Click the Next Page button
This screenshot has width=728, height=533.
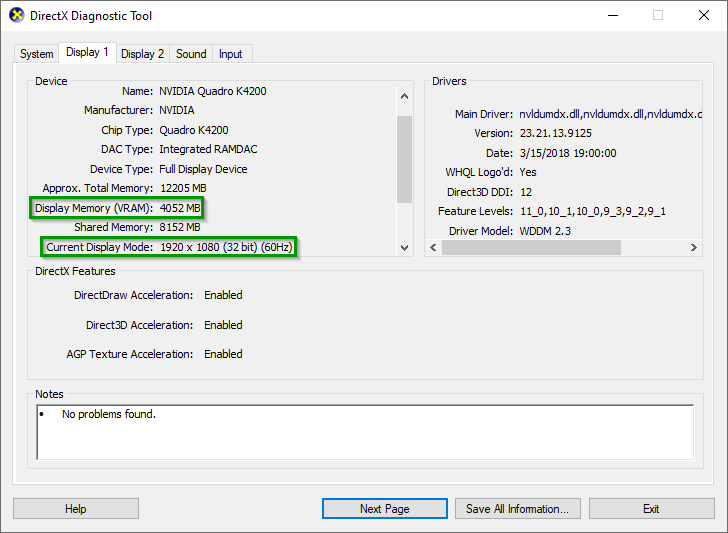point(385,509)
